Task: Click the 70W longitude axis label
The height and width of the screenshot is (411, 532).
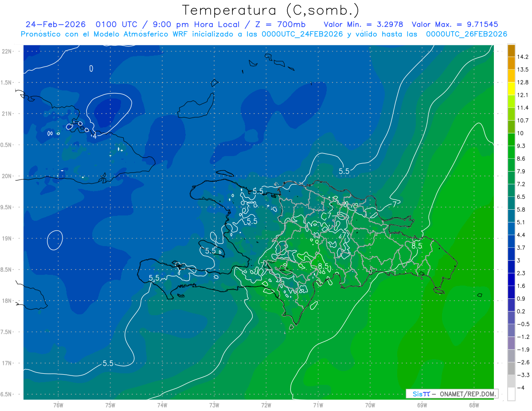Action: click(370, 405)
